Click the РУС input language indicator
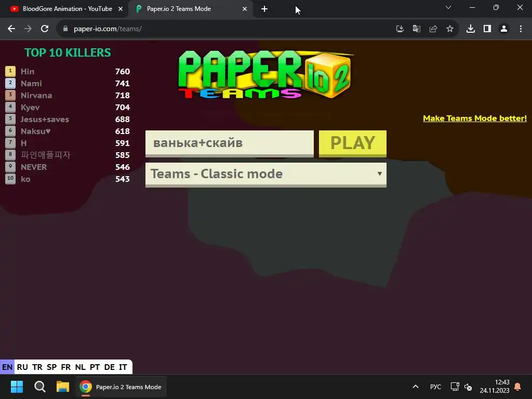Screen dimensions: 532x399 pos(436,387)
